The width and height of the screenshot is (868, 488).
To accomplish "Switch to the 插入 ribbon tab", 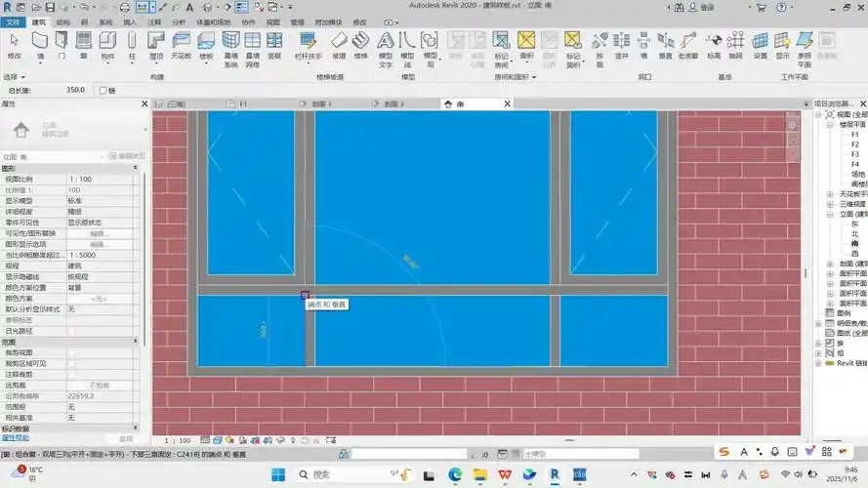I will coord(130,22).
